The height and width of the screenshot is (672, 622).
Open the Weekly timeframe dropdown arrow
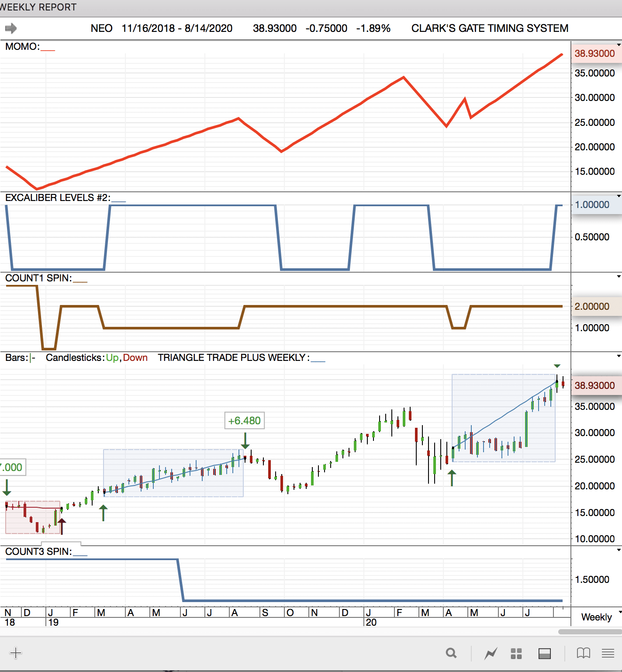pos(620,612)
